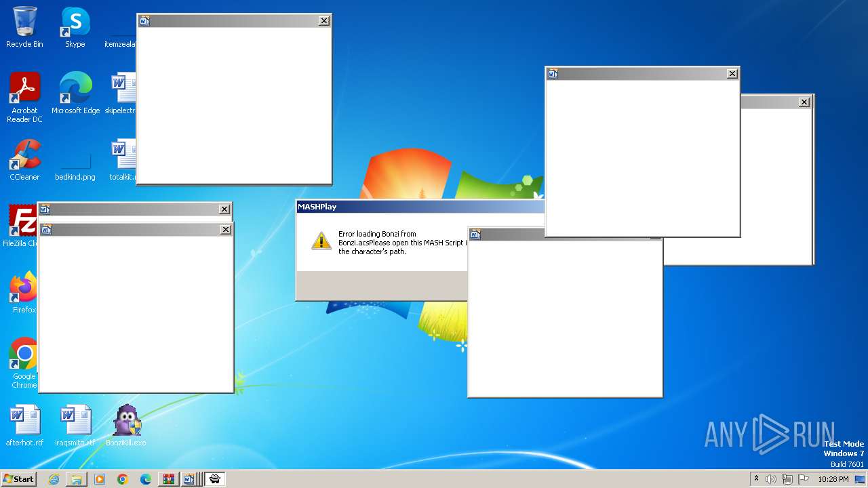Close the partly hidden window behind the top-right blank window
Screen dimensions: 868x488
click(x=804, y=102)
